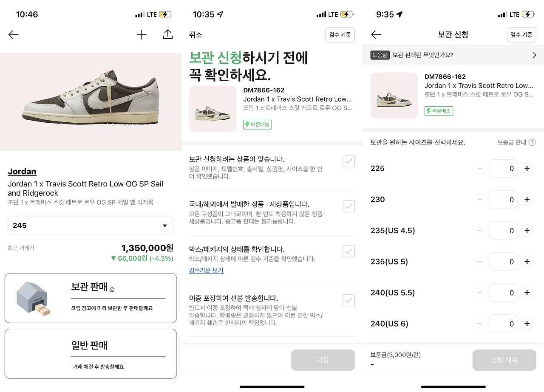Viewport: 544px width, 392px height.
Task: Check 보관 신청하려는 상품이 맞습니다 checkbox
Action: 349,161
